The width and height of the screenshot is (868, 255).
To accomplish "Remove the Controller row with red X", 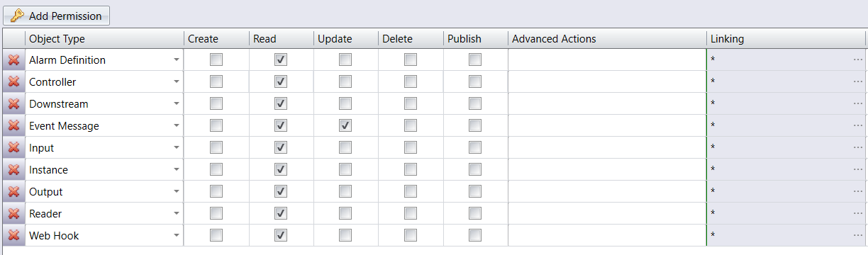I will point(13,82).
